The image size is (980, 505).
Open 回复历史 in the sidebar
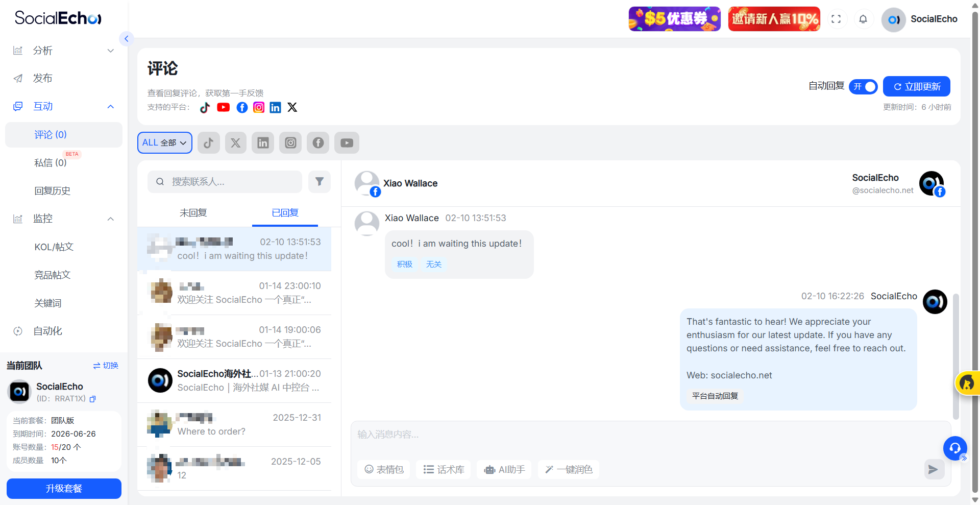64,190
